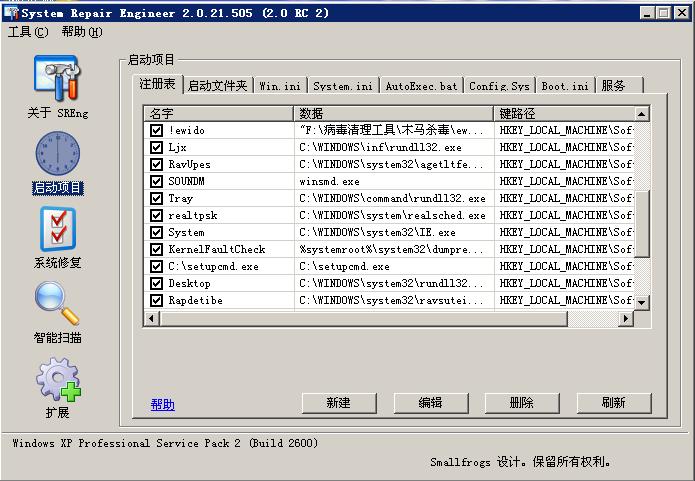Switch to the System.ini tab

click(x=343, y=86)
